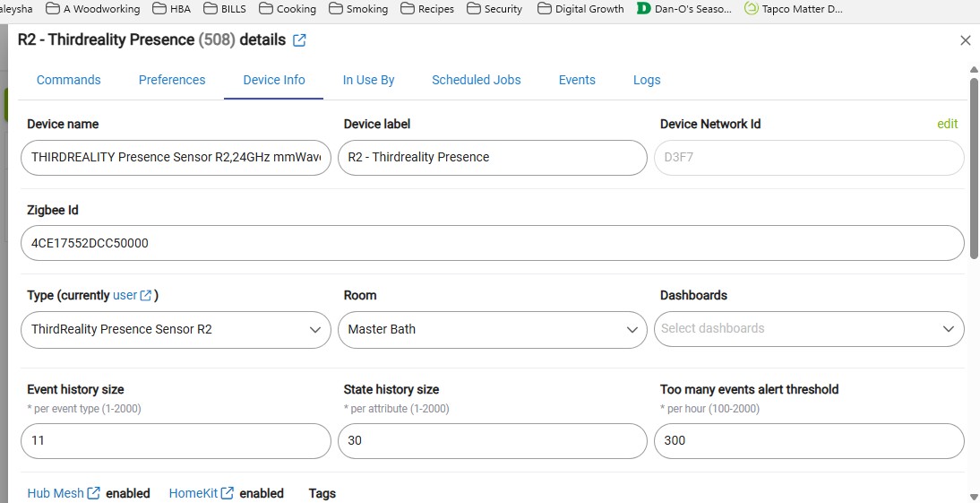Click the user driver link

click(125, 295)
